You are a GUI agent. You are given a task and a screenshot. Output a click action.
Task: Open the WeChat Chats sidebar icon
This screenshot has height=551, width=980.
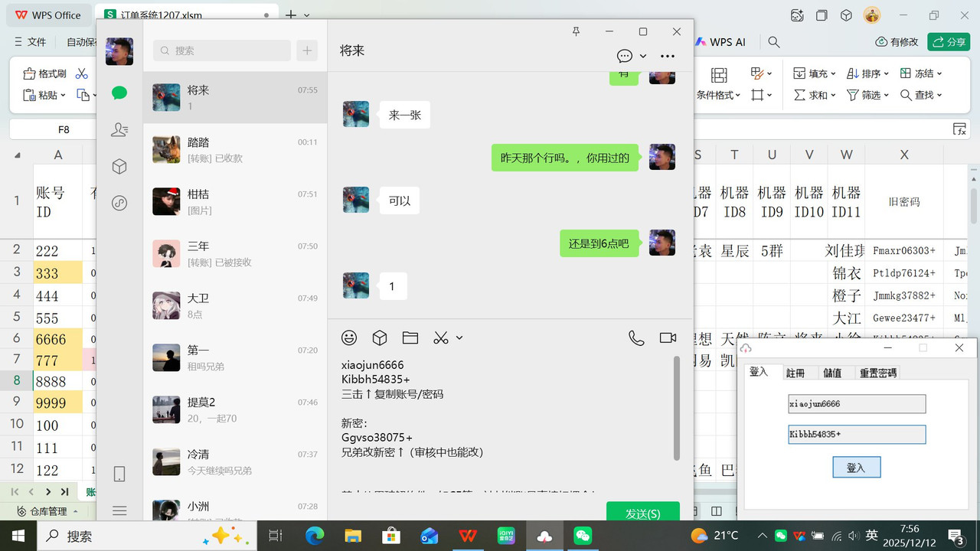[x=119, y=93]
